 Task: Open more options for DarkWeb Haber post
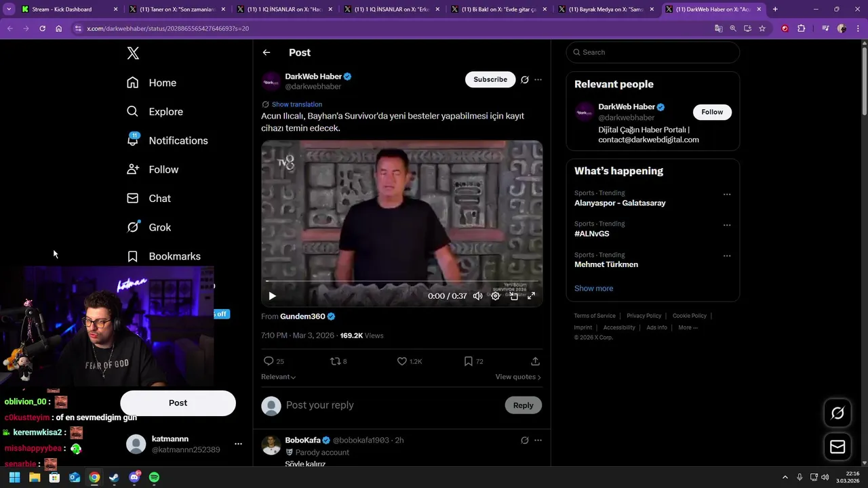(538, 79)
